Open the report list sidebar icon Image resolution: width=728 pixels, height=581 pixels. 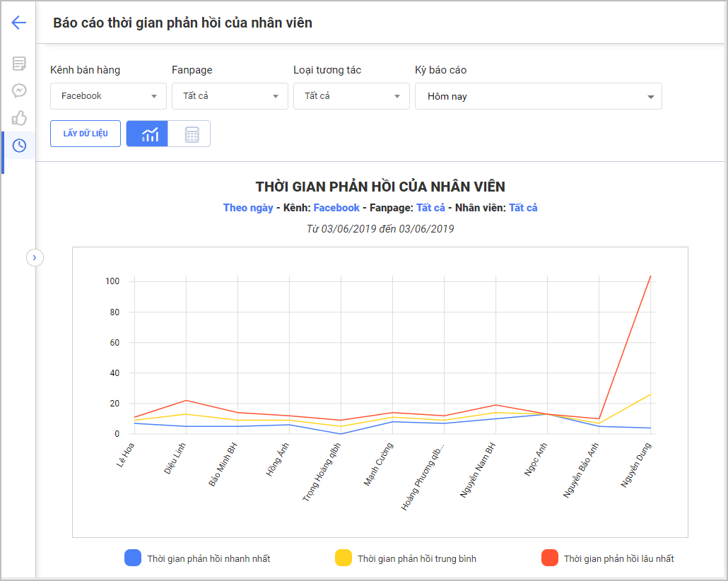(19, 64)
